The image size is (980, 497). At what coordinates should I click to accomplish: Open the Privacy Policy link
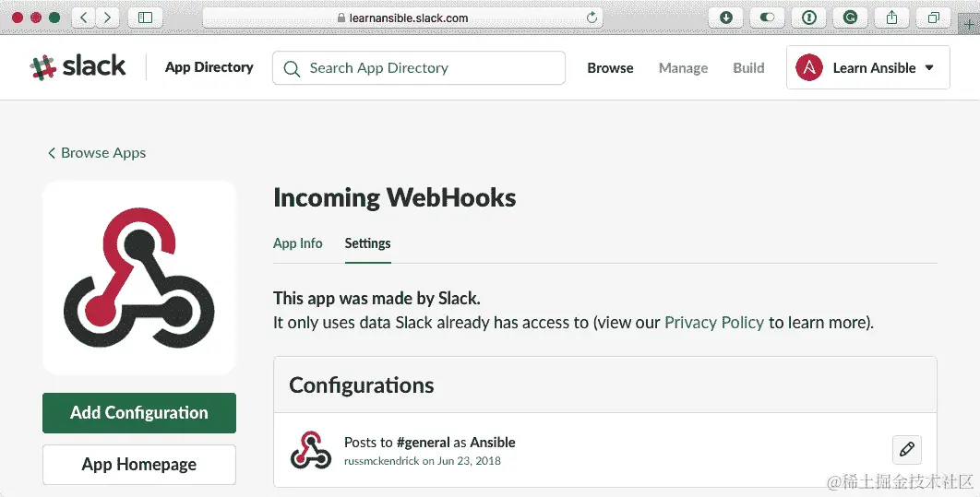tap(713, 323)
